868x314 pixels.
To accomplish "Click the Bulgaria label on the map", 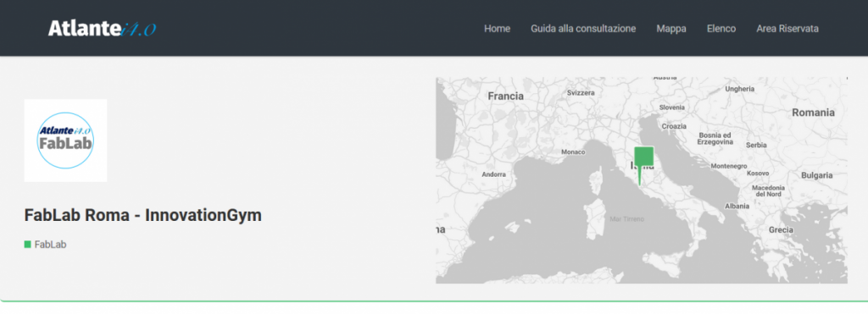I will [816, 175].
